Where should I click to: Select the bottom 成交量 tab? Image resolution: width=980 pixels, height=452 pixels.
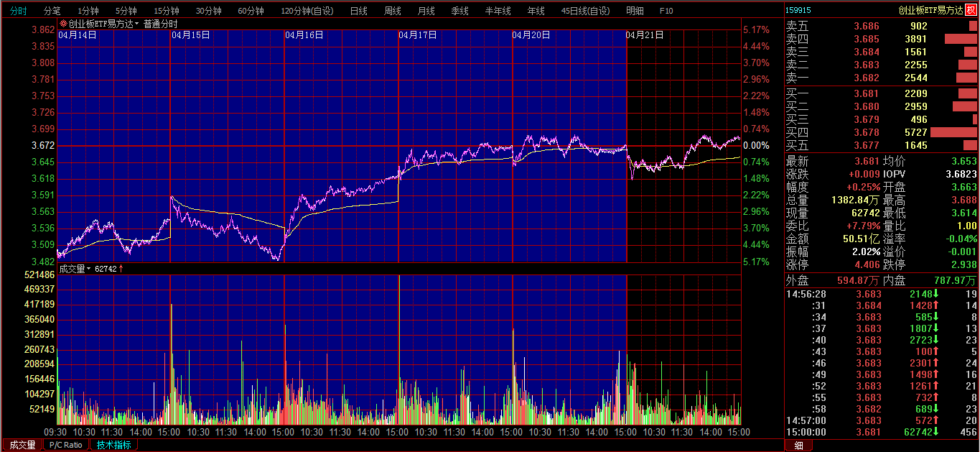(x=22, y=445)
